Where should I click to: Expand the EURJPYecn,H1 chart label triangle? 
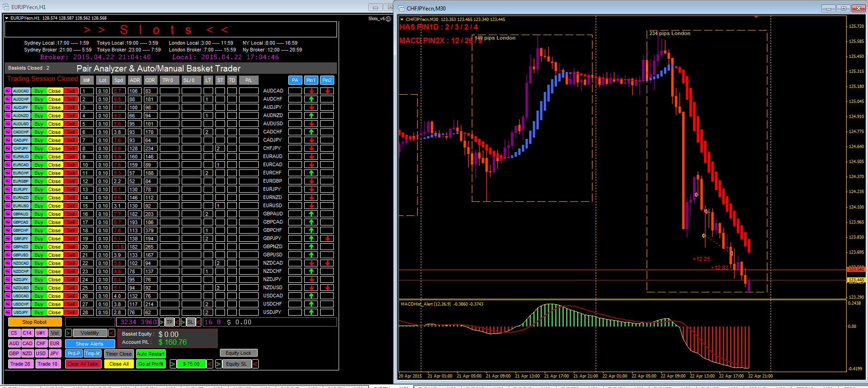point(7,18)
